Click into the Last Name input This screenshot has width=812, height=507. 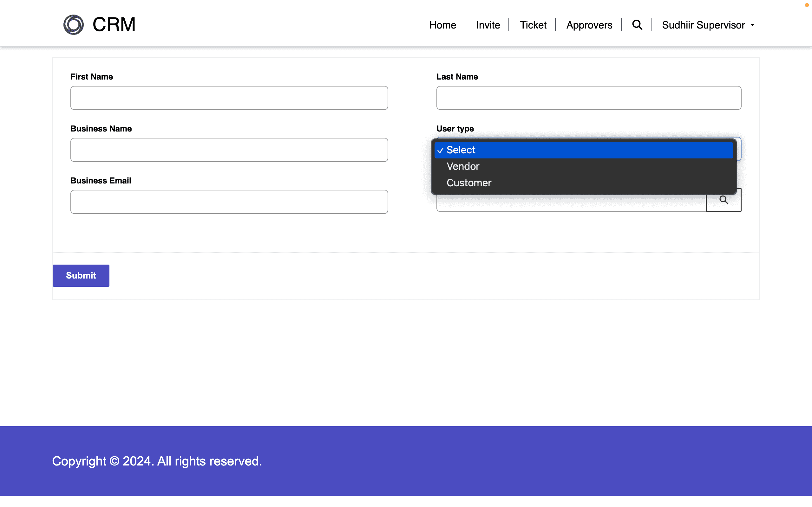pos(588,98)
